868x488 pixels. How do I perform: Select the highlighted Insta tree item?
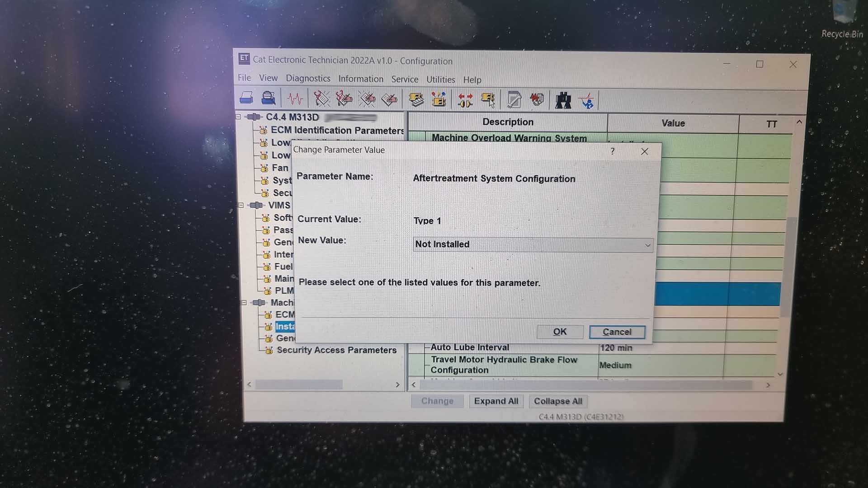click(285, 326)
